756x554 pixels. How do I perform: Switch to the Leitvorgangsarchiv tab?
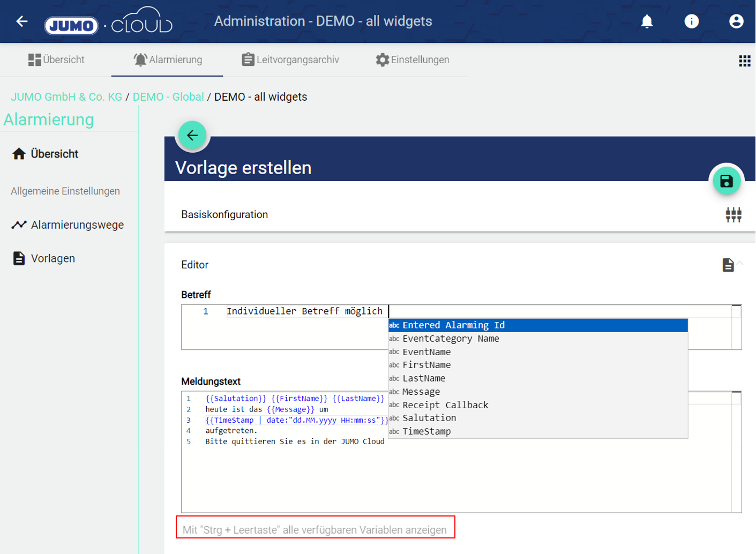[290, 60]
